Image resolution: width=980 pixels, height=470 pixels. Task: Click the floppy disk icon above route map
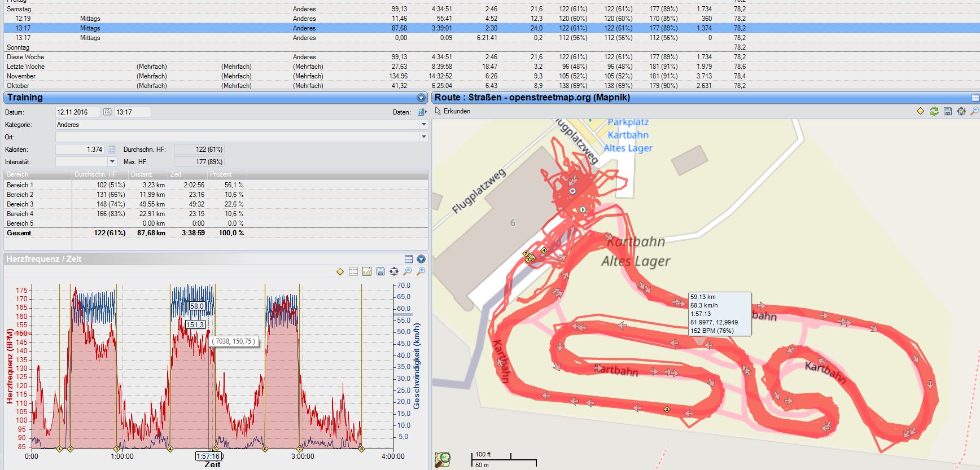(948, 111)
